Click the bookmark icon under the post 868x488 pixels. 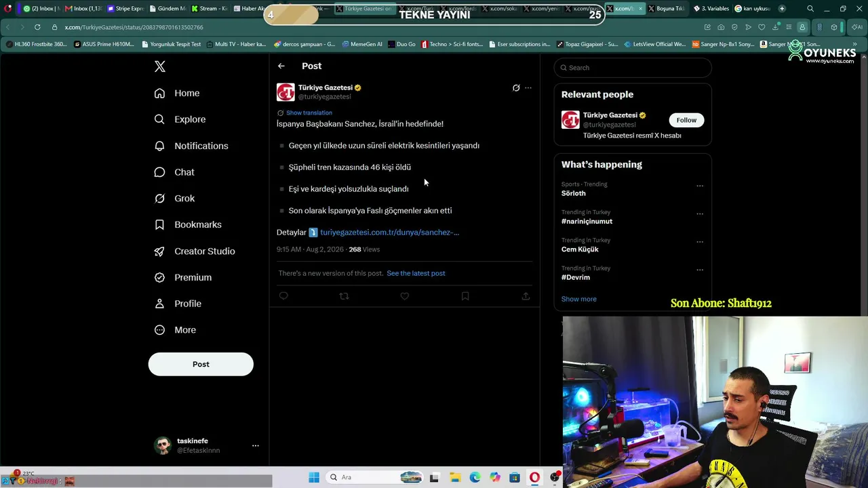(x=465, y=296)
